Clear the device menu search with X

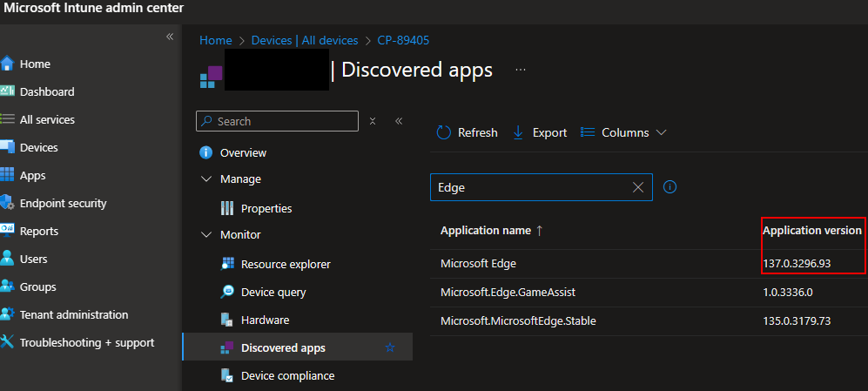click(373, 121)
